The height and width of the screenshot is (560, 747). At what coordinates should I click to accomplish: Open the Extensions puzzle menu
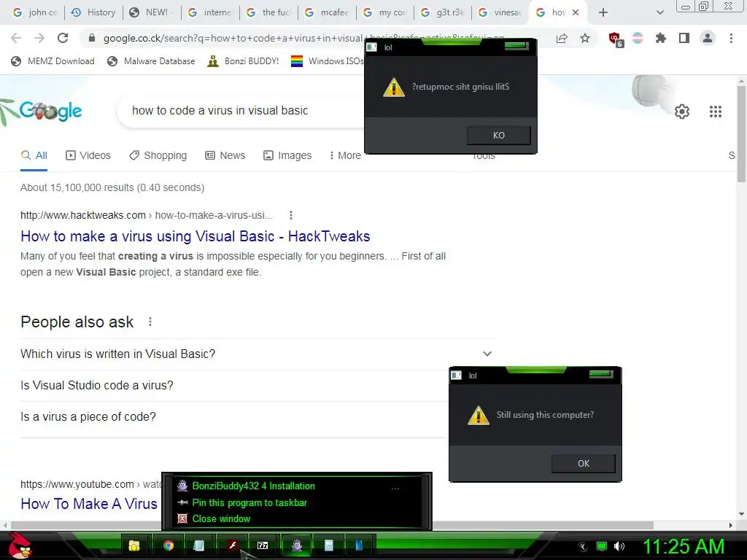tap(660, 38)
